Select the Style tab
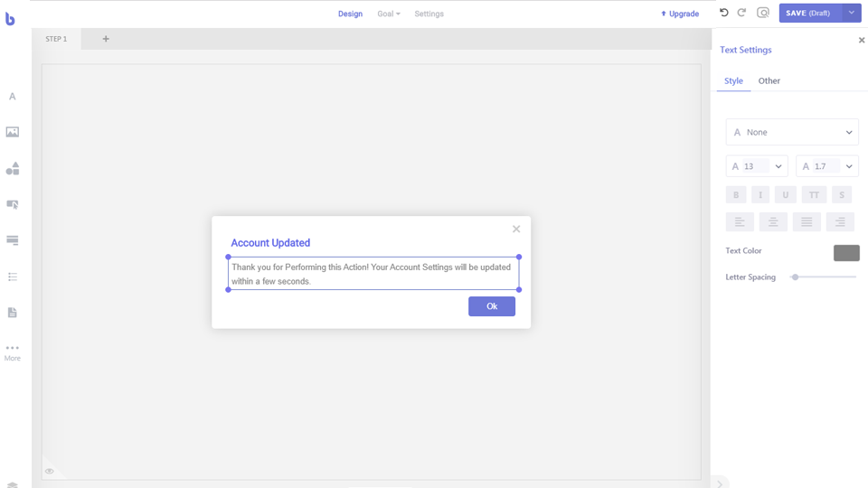The width and height of the screenshot is (868, 488). click(733, 80)
